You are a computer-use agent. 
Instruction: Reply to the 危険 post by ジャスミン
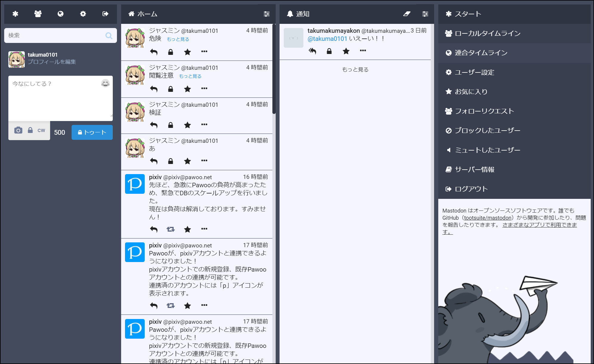(154, 52)
